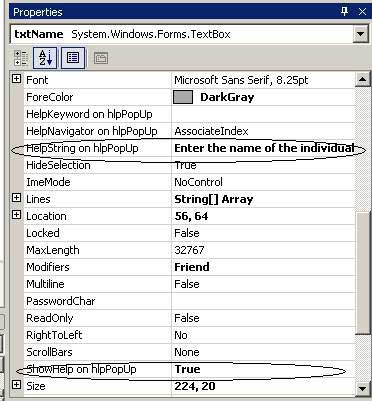Close the Properties panel
This screenshot has width=372, height=401.
pyautogui.click(x=362, y=12)
